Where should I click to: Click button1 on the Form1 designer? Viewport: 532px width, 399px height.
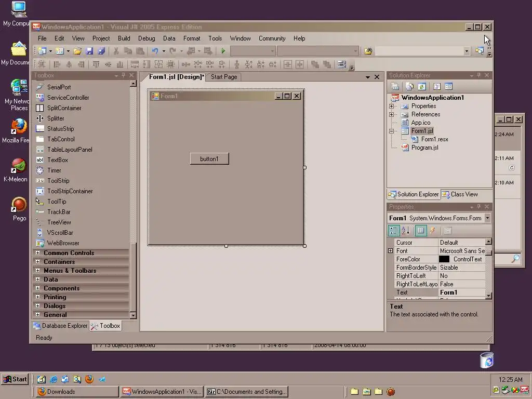click(209, 159)
